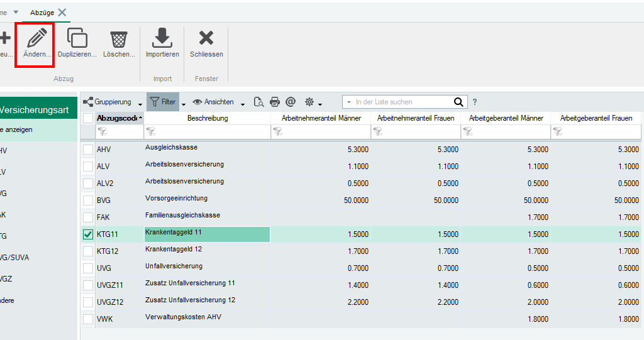644x340 pixels.
Task: Click the printer icon
Action: click(x=275, y=102)
